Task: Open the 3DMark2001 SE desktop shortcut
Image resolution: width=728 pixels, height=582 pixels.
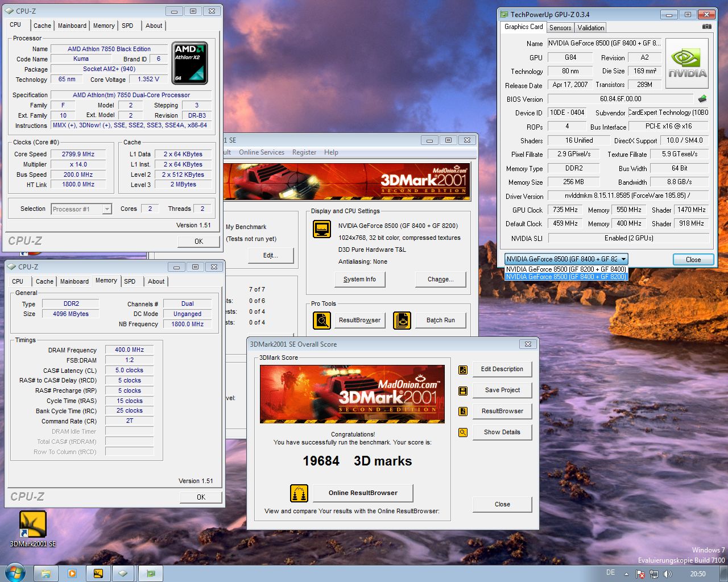Action: coord(33,529)
